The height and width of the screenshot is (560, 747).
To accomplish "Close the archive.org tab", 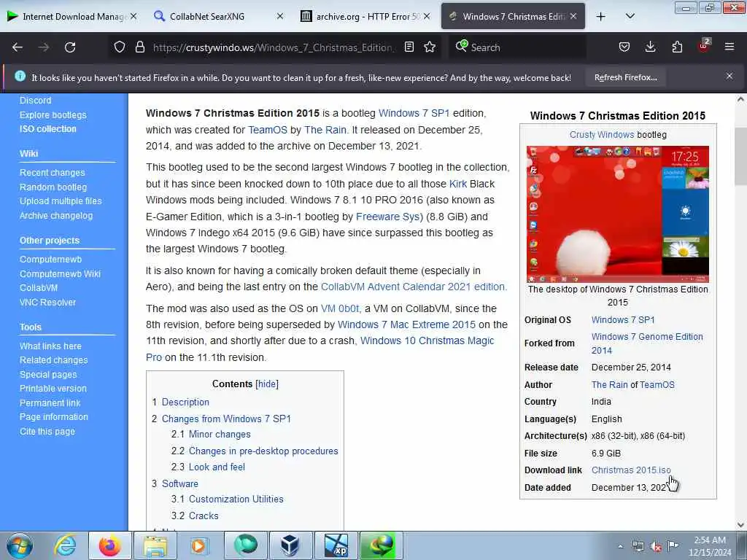I will click(x=427, y=17).
